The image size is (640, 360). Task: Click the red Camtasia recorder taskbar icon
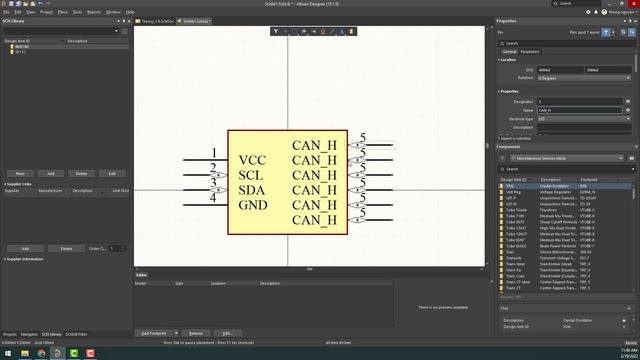click(x=90, y=353)
